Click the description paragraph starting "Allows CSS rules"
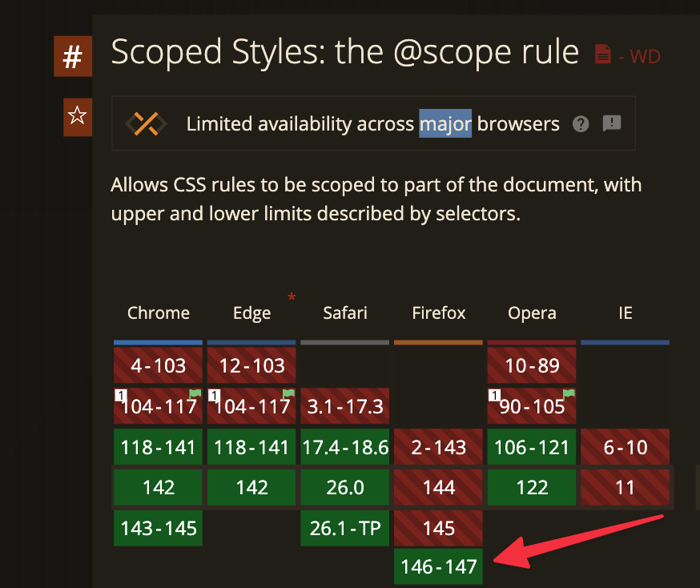 [x=376, y=199]
